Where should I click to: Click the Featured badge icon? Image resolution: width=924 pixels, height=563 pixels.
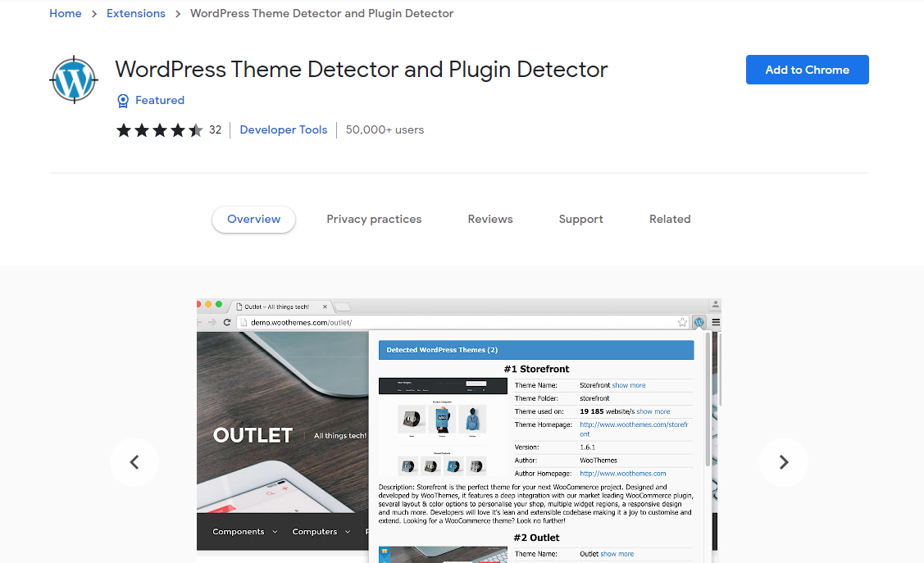click(123, 100)
